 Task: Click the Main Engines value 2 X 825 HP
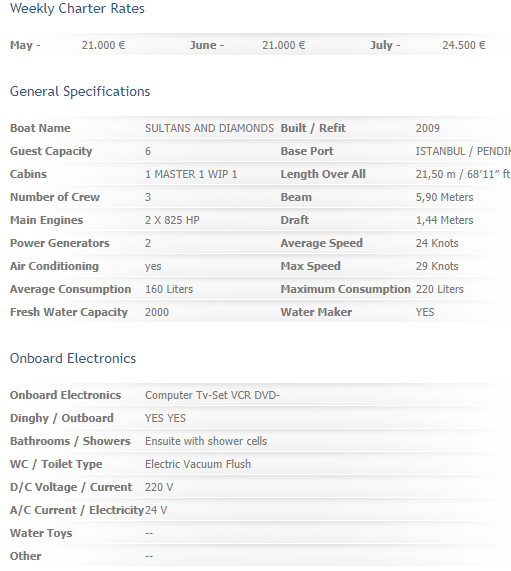172,220
